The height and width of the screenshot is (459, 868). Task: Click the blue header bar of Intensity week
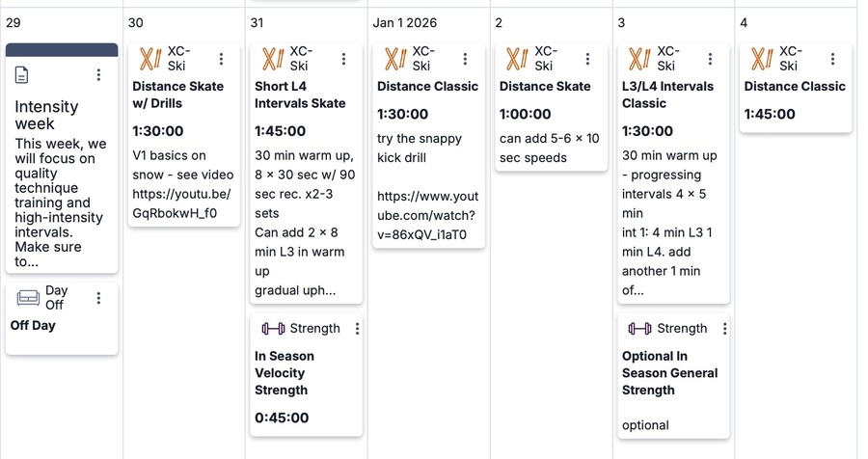point(62,49)
